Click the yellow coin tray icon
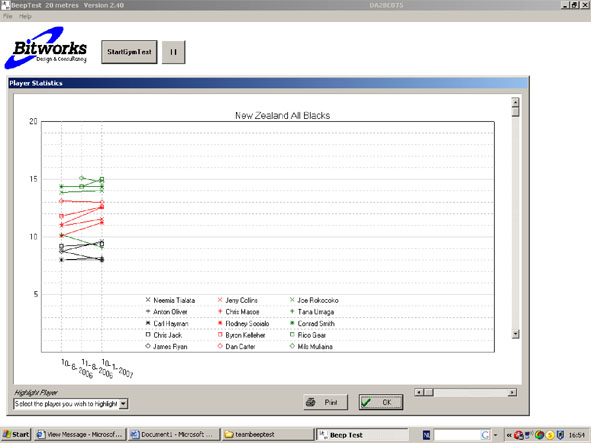Image resolution: width=591 pixels, height=443 pixels. click(550, 435)
